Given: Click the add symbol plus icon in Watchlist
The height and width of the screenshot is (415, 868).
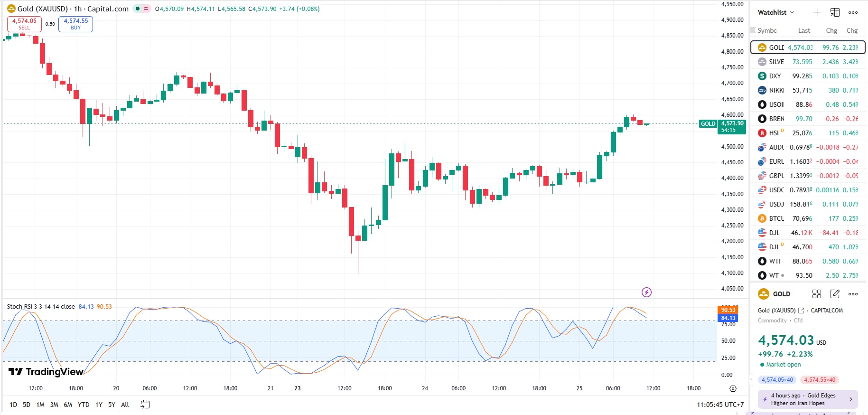Looking at the screenshot, I should 817,12.
